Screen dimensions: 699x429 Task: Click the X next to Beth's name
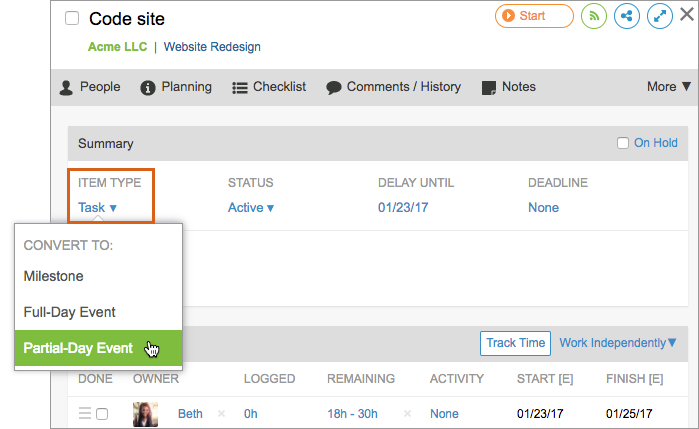(x=221, y=414)
